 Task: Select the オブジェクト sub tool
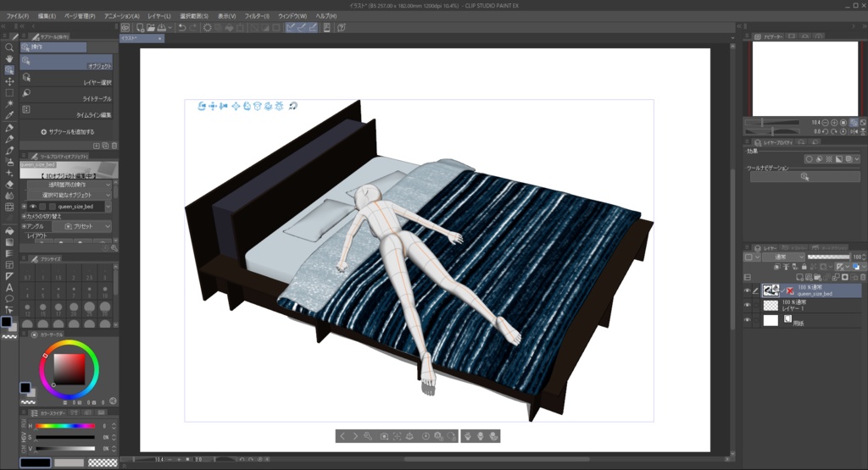tap(66, 63)
